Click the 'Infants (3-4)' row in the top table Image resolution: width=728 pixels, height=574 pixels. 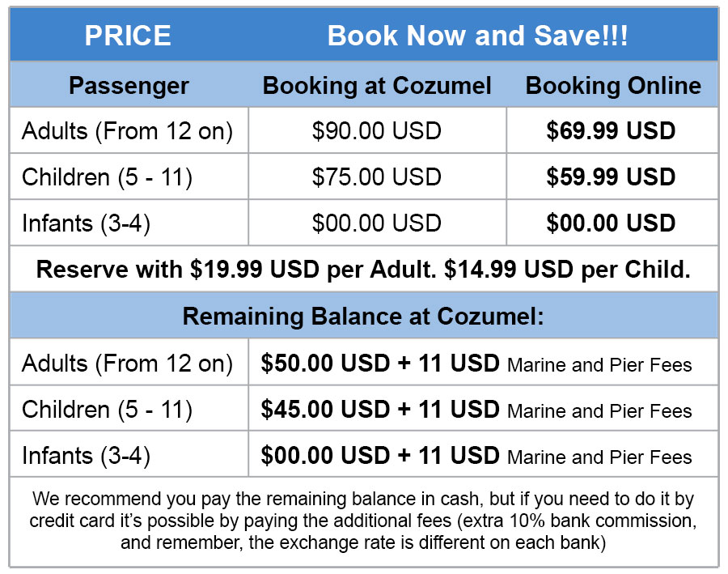[x=86, y=223]
